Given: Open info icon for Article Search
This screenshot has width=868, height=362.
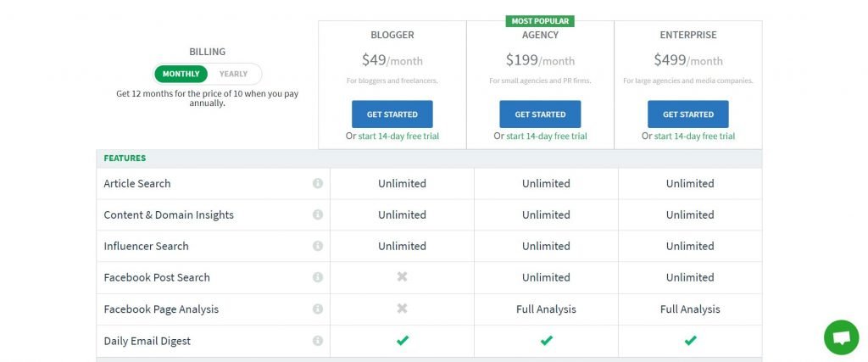Looking at the screenshot, I should point(318,183).
